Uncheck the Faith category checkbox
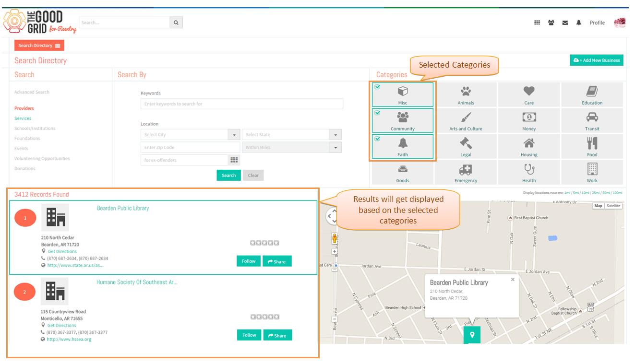The width and height of the screenshot is (635, 364). coord(377,139)
